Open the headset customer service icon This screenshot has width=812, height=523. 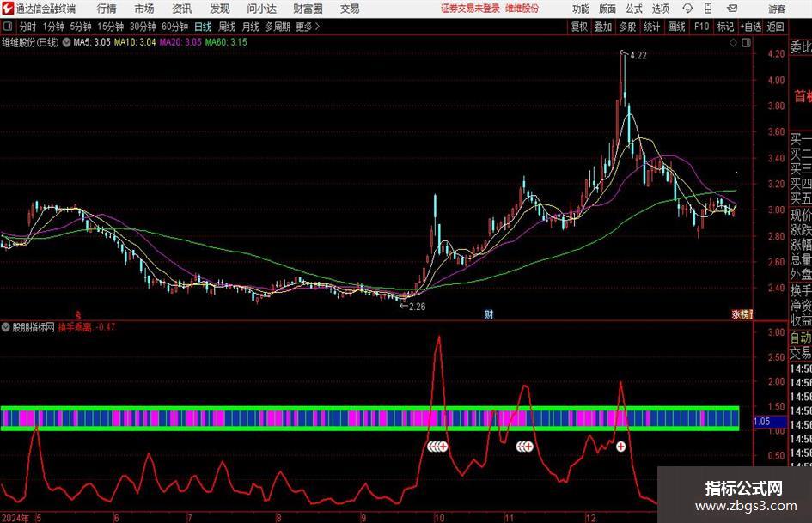coord(687,9)
